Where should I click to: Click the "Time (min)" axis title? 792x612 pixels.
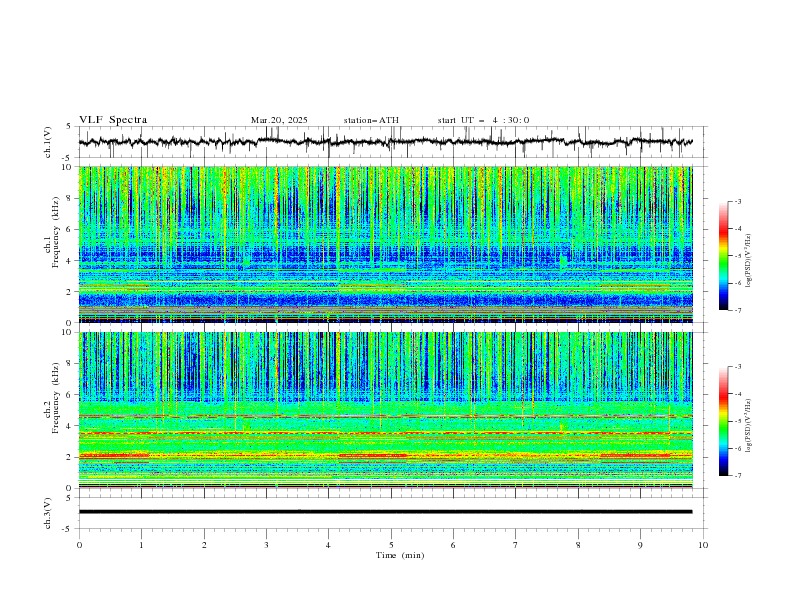[400, 555]
